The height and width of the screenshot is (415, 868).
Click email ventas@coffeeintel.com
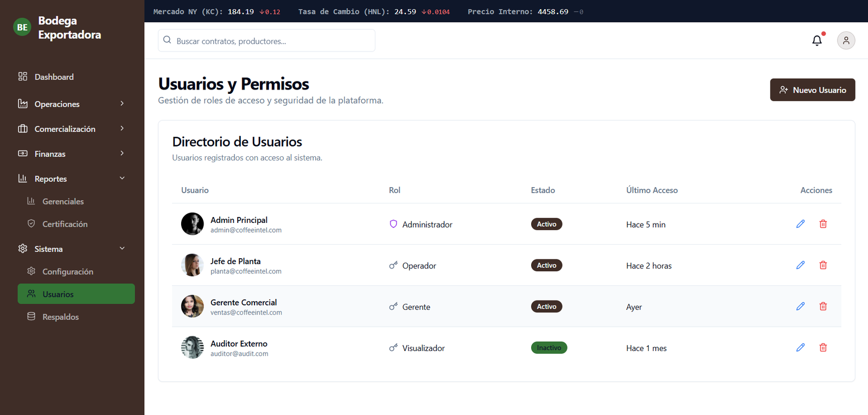pyautogui.click(x=246, y=312)
